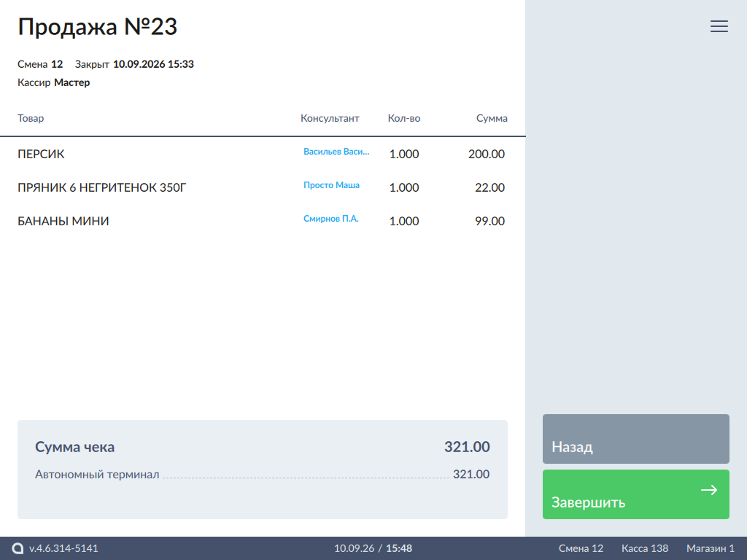The image size is (747, 560).
Task: Open consultant link Васильев Васи...
Action: click(336, 152)
